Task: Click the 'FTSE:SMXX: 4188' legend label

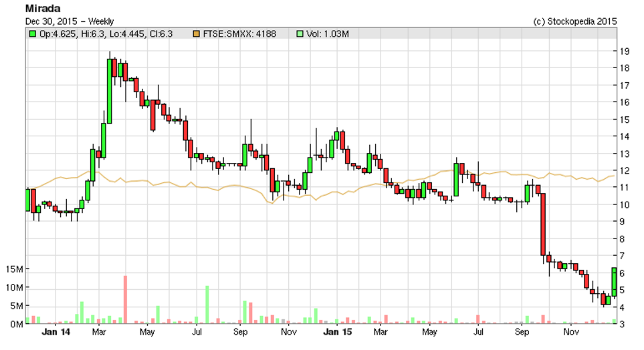Action: click(x=239, y=34)
